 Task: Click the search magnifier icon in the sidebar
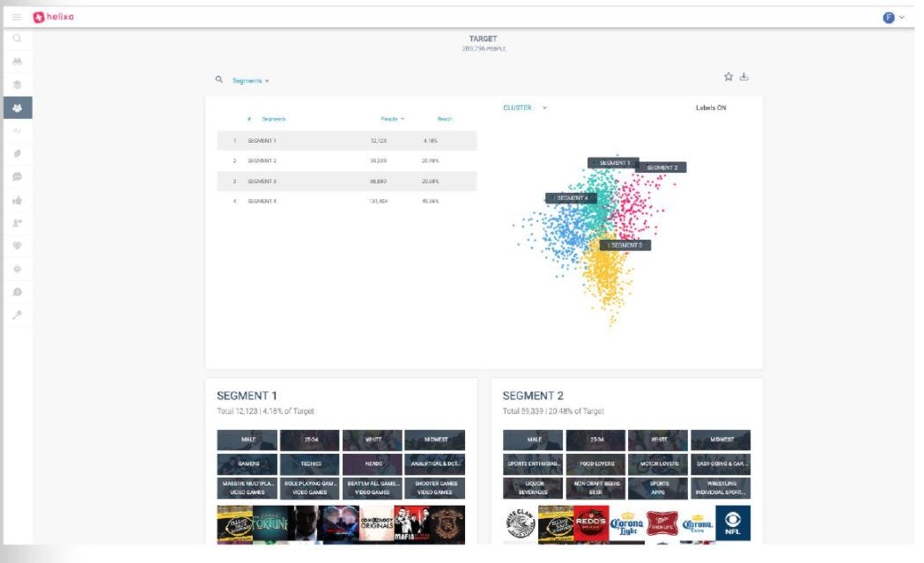coord(18,40)
